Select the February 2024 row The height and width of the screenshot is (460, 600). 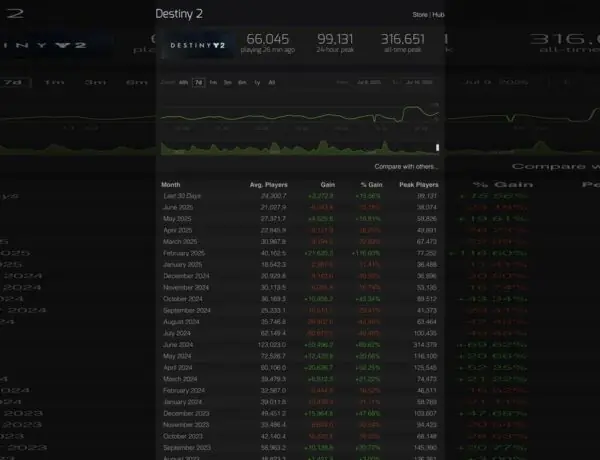tap(300, 391)
